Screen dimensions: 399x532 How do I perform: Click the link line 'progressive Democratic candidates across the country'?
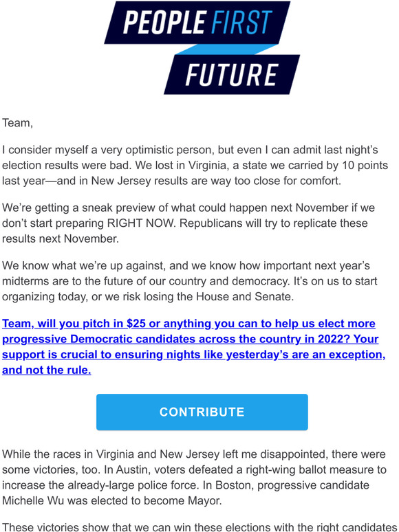point(190,339)
